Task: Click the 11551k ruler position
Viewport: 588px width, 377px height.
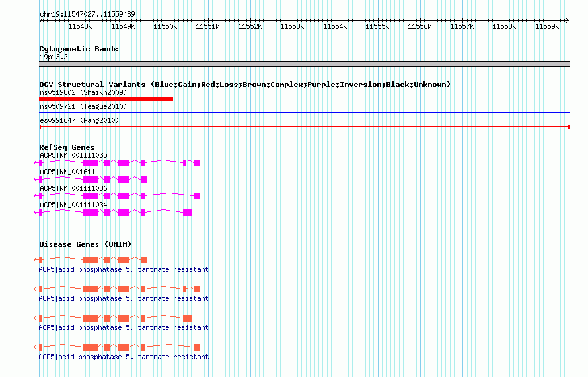Action: pyautogui.click(x=207, y=26)
